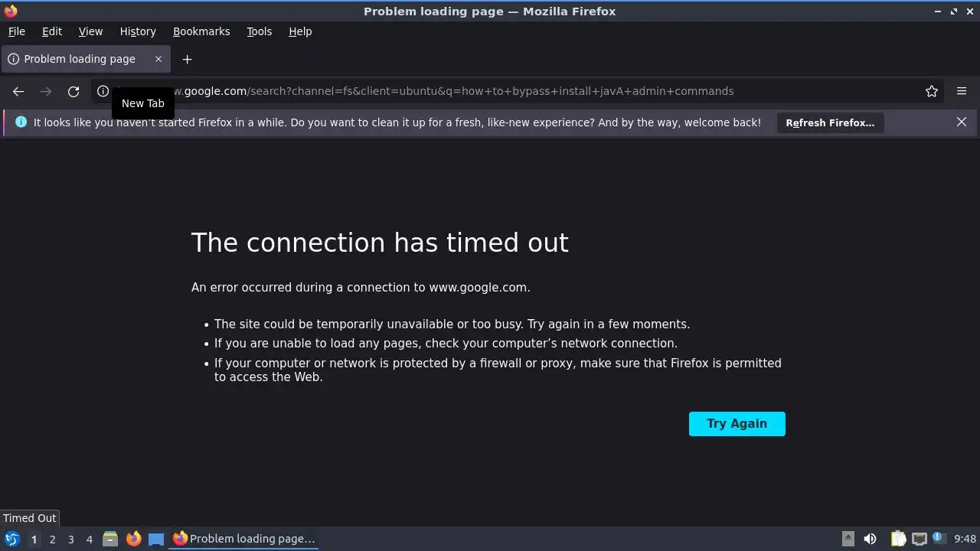Viewport: 980px width, 551px height.
Task: Open the removable media tray icon
Action: click(848, 539)
